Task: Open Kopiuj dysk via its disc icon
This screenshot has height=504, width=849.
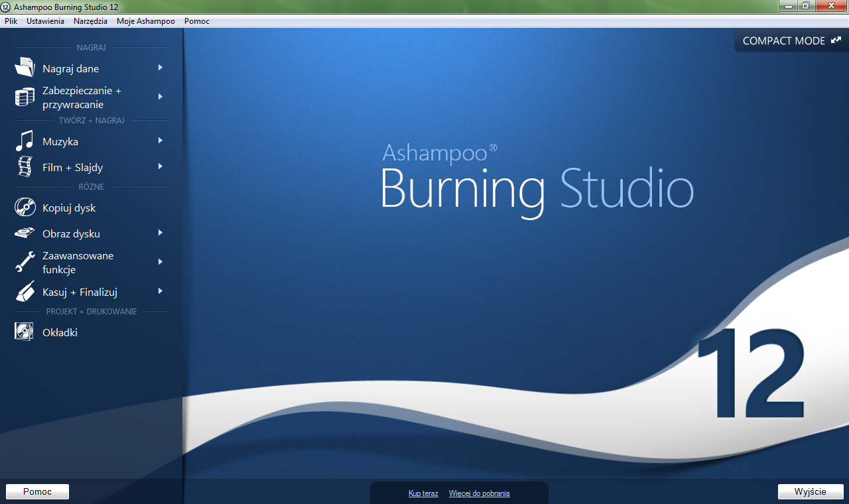Action: pyautogui.click(x=25, y=208)
